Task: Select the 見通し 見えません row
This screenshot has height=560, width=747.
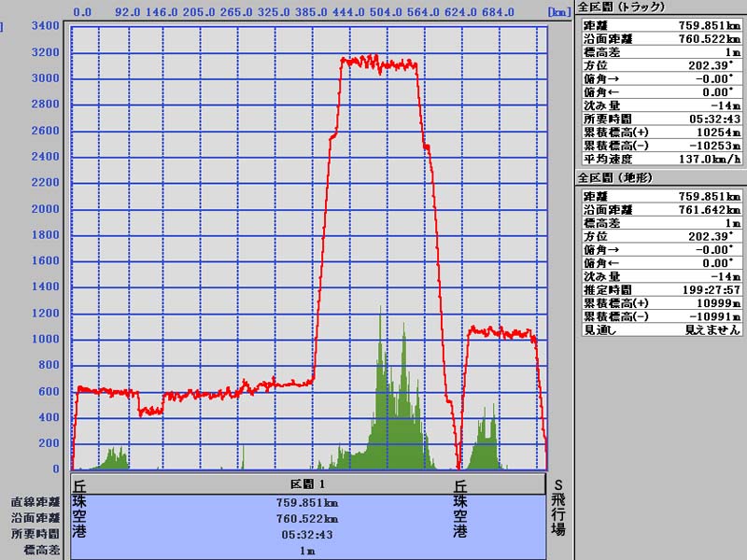Action: point(660,330)
